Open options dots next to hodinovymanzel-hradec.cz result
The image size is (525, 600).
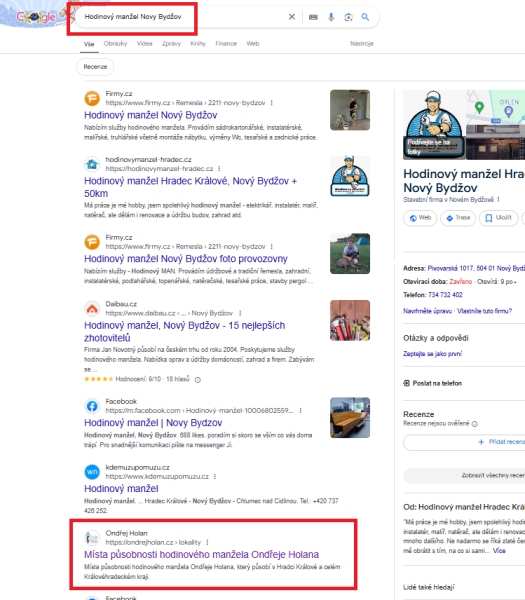219,168
